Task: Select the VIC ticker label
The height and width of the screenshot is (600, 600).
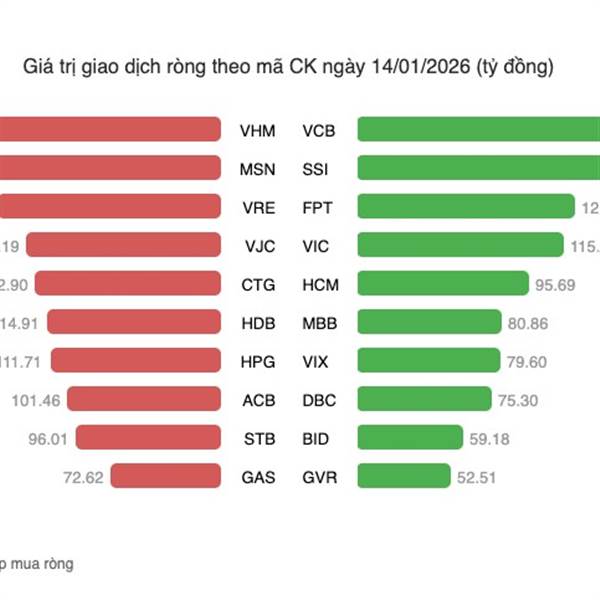Action: (316, 246)
